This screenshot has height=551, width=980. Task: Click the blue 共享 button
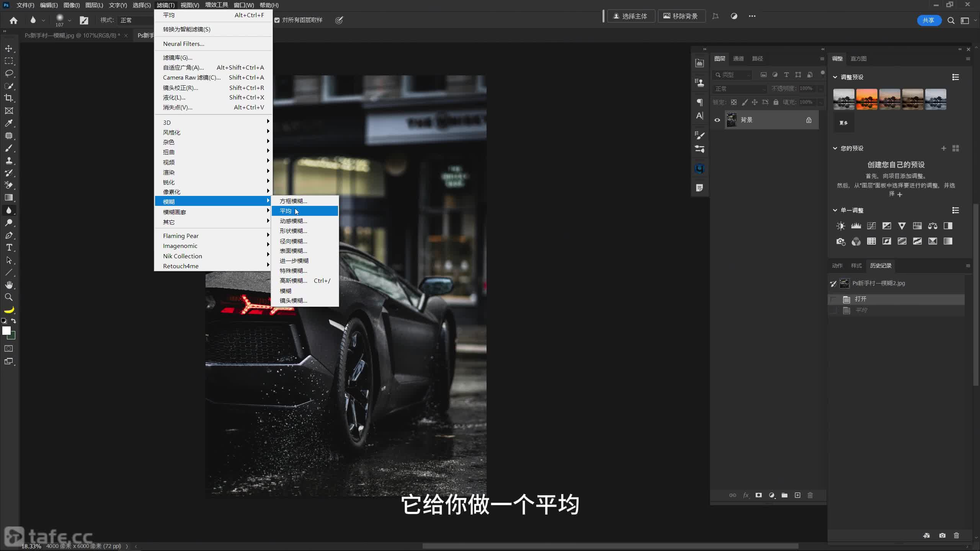click(928, 20)
